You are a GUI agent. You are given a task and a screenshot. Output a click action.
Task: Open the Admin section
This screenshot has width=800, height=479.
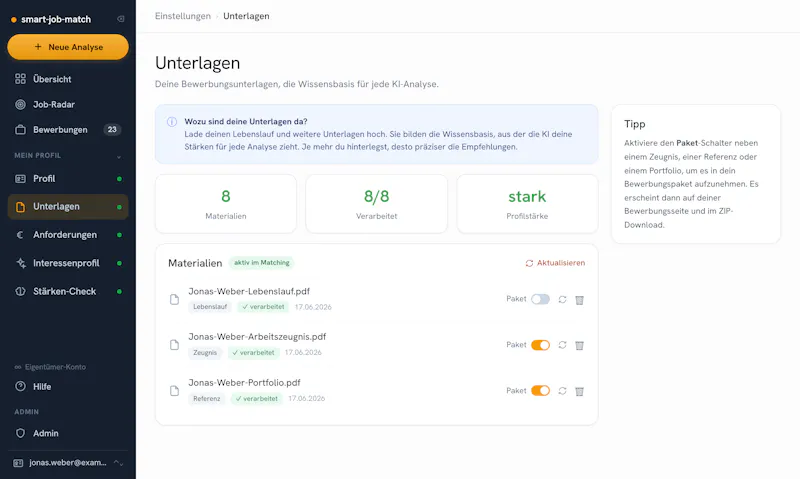coord(68,433)
